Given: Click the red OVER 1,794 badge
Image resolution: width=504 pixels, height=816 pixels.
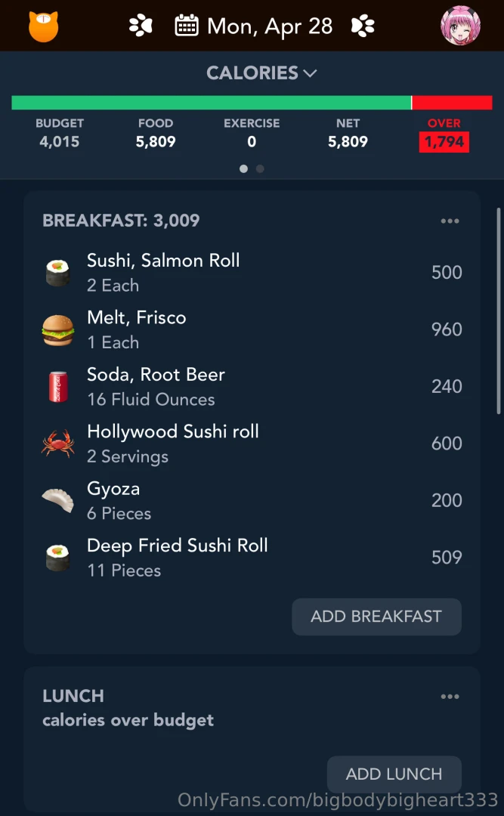Looking at the screenshot, I should point(444,141).
